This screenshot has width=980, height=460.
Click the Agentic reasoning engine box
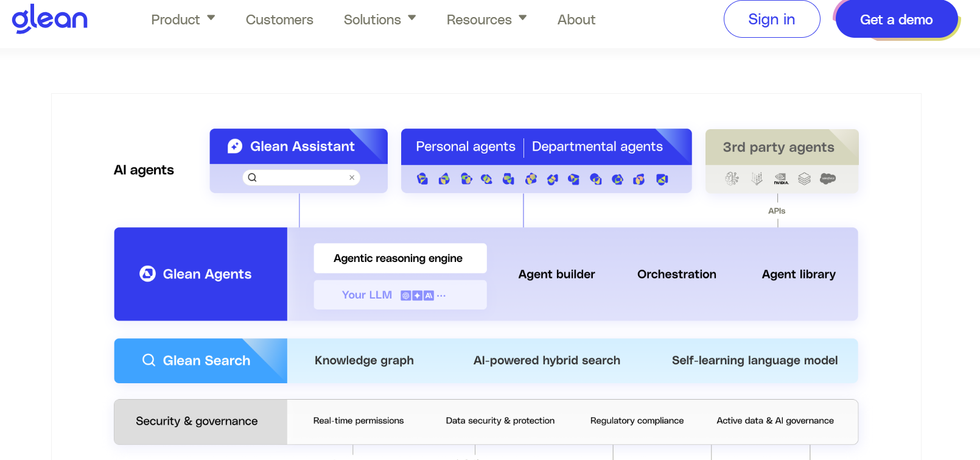(400, 258)
